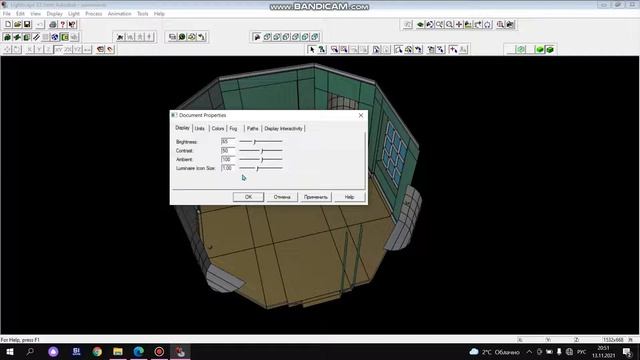Click the dark green view icon in view toolbar
Viewport: 640px width, 360px height.
click(x=420, y=24)
